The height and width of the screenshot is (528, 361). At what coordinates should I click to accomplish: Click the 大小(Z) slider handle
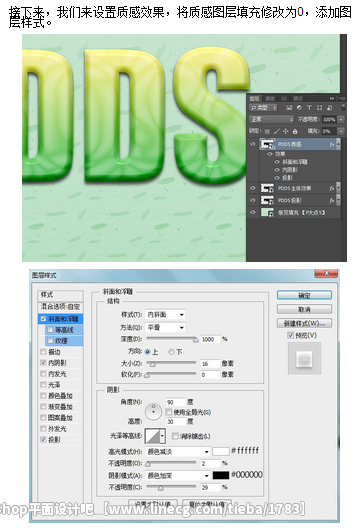pyautogui.click(x=153, y=364)
